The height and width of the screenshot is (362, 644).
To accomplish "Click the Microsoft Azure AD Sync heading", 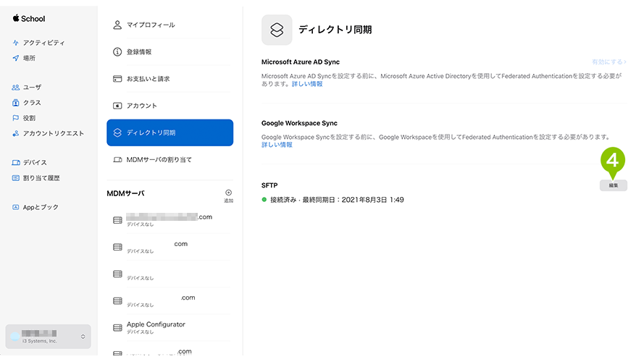I will 301,62.
